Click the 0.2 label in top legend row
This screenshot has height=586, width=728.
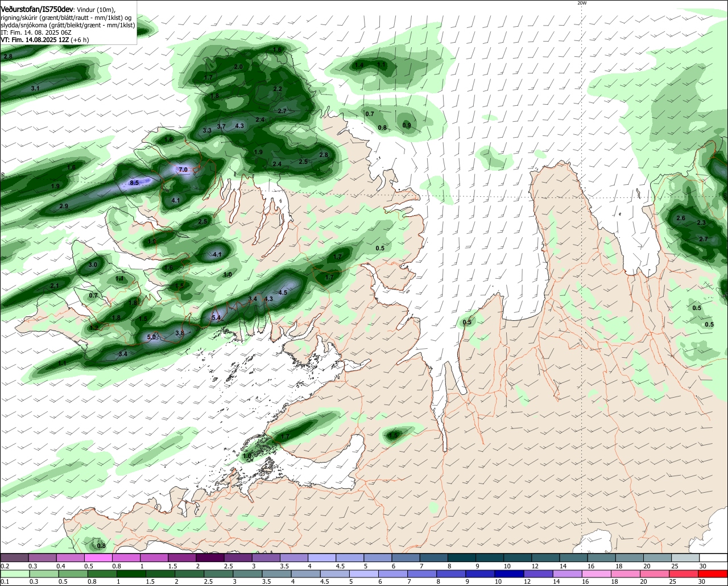point(5,566)
